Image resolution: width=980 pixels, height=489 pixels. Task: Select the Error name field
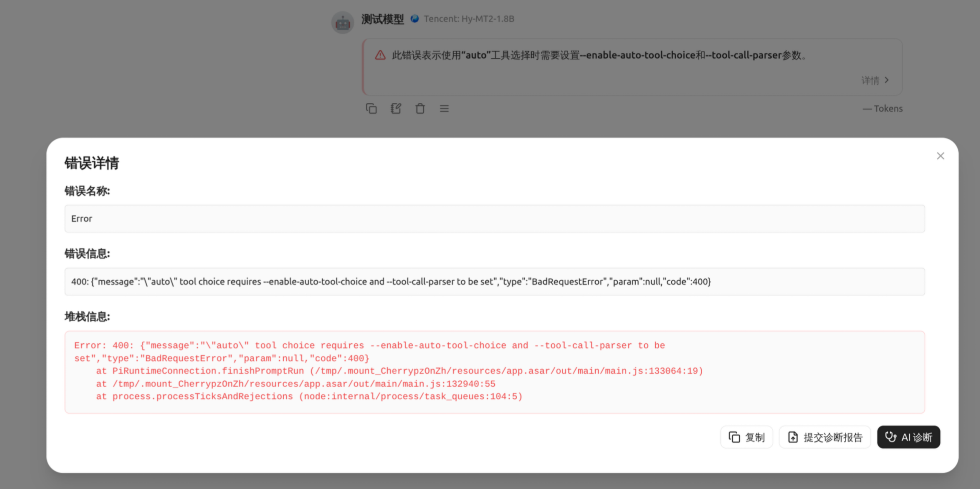(x=495, y=219)
